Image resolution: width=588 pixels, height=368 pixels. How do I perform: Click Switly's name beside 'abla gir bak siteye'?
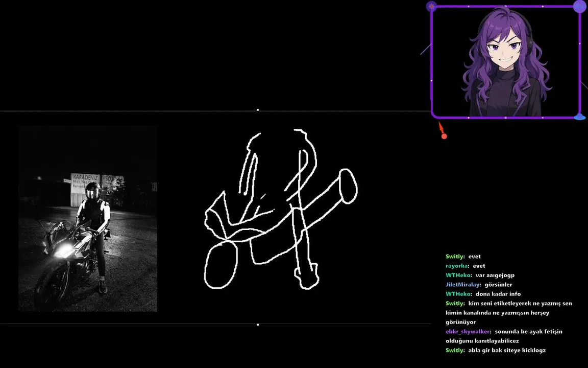point(454,350)
